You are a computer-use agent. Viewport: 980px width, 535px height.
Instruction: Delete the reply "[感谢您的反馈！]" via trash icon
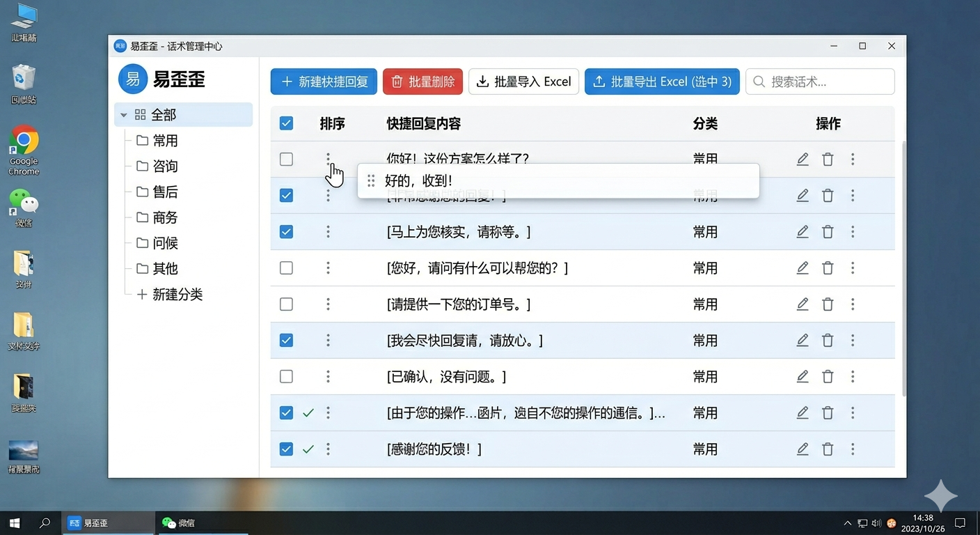click(828, 449)
